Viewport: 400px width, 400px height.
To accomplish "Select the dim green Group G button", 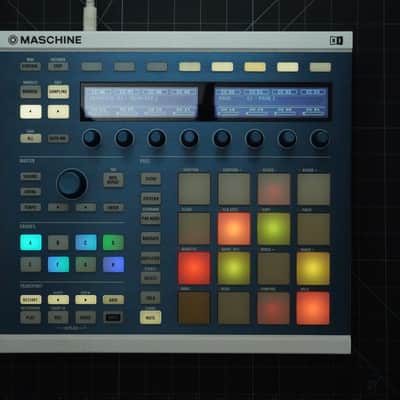I will pyautogui.click(x=86, y=264).
